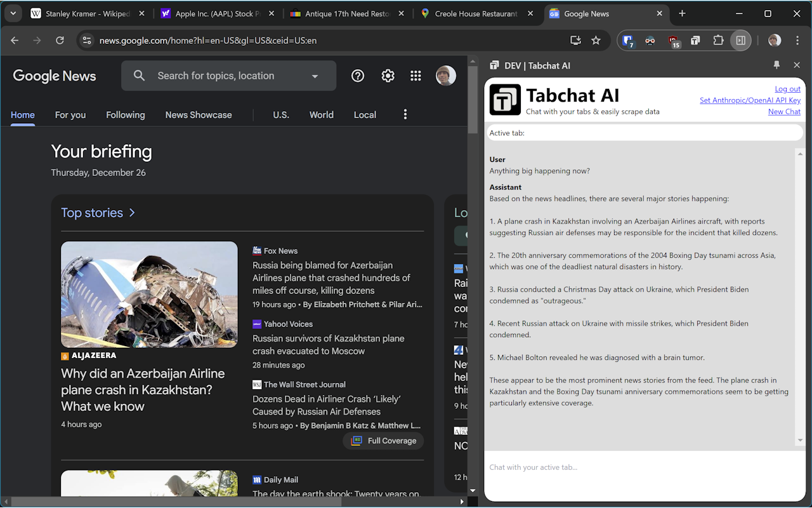Open Tabchat extension toolbar icon

pos(695,41)
